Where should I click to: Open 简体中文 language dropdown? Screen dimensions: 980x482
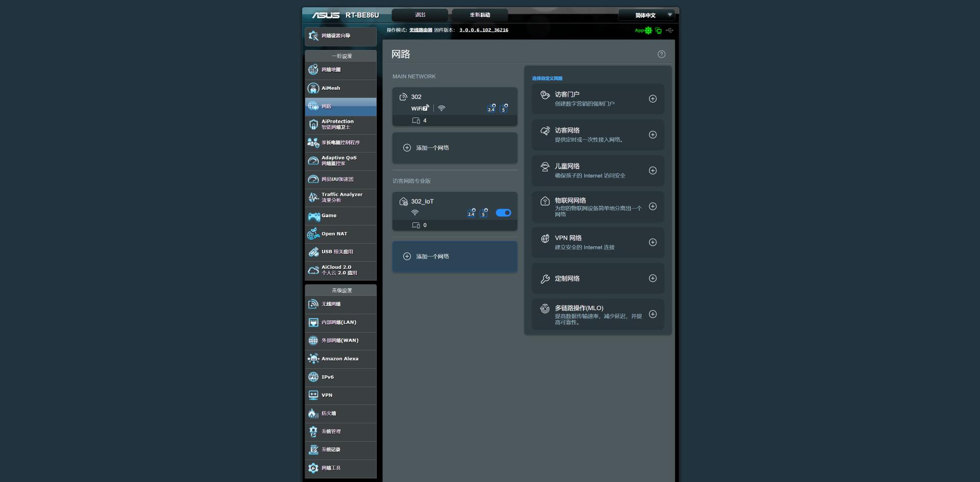click(x=646, y=15)
